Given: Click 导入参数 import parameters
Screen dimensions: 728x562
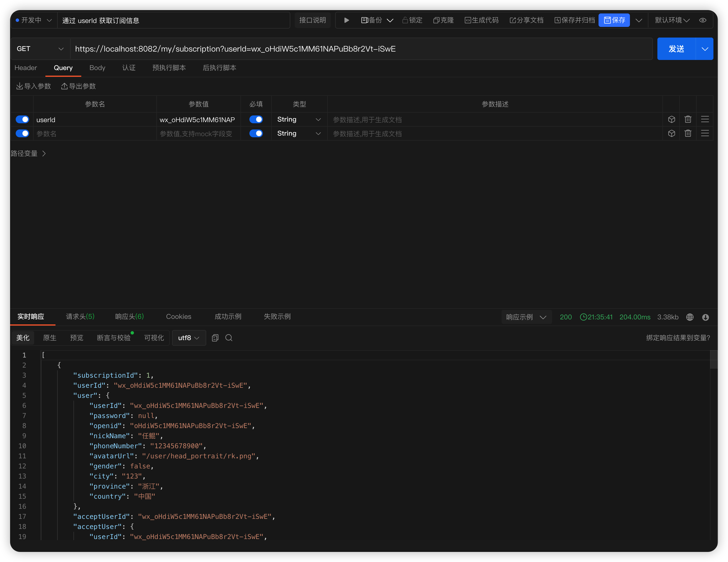Looking at the screenshot, I should (34, 86).
